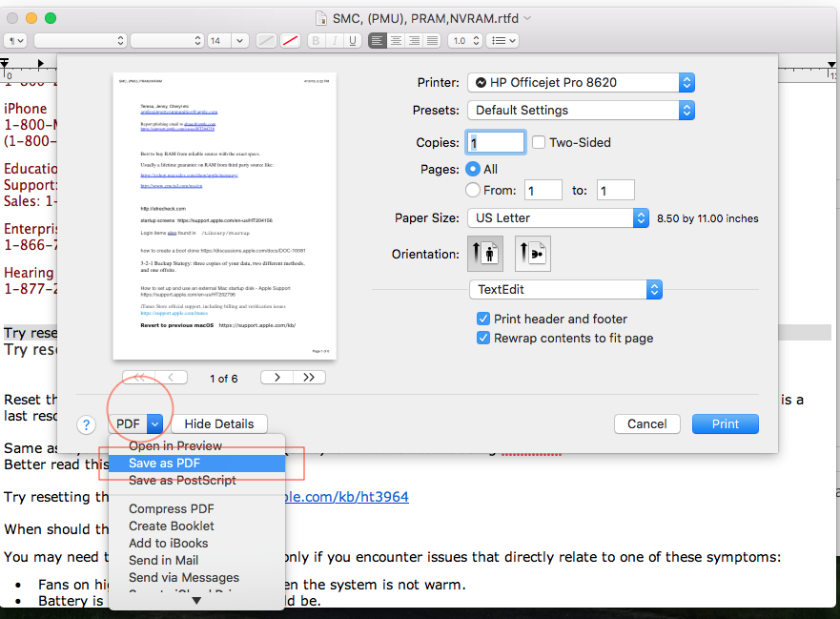Select Save as PDF menu item
The height and width of the screenshot is (619, 840).
196,463
